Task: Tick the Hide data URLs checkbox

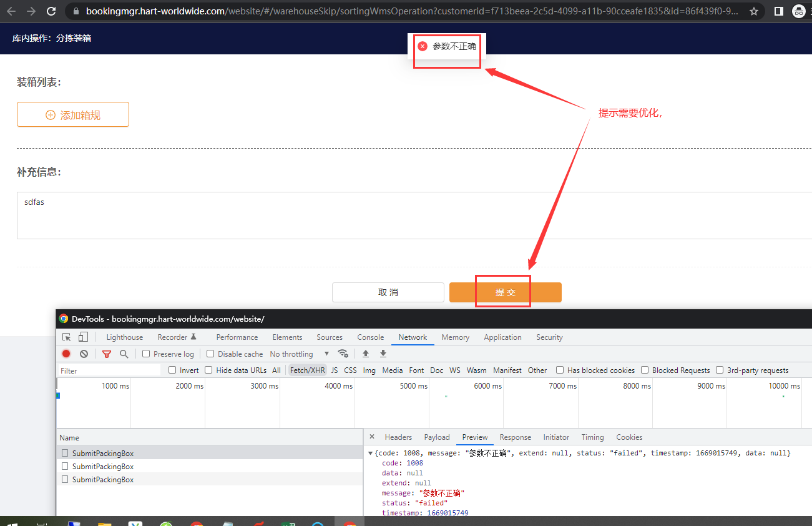Action: 208,370
